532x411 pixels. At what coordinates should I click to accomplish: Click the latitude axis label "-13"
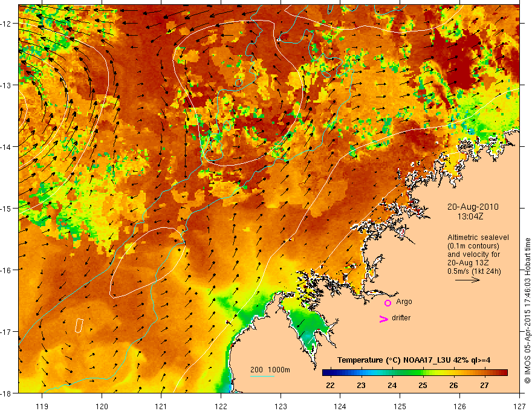(x=6, y=85)
